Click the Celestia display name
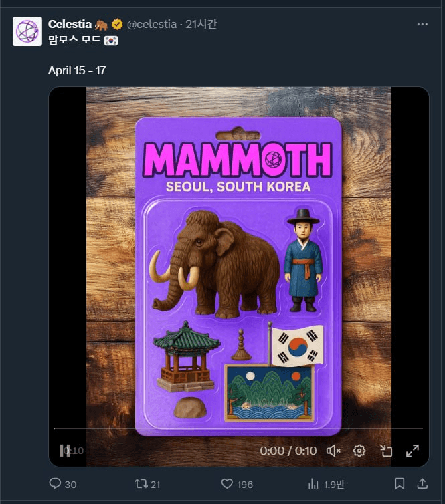The height and width of the screenshot is (504, 445). tap(70, 24)
